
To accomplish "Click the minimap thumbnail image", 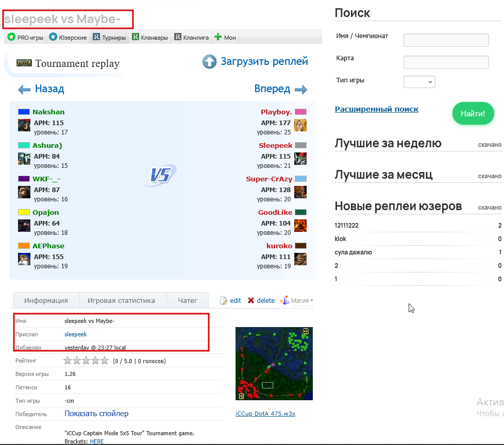I will 274,364.
